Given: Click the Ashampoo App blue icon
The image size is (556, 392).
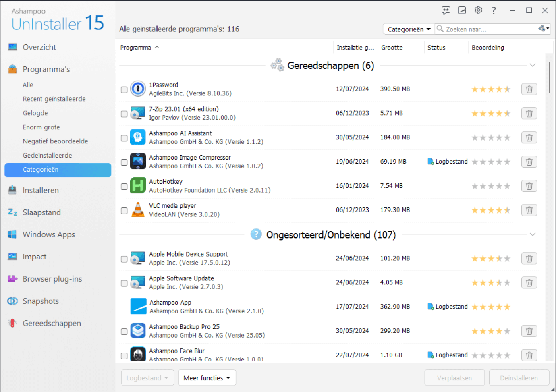Looking at the screenshot, I should click(138, 306).
